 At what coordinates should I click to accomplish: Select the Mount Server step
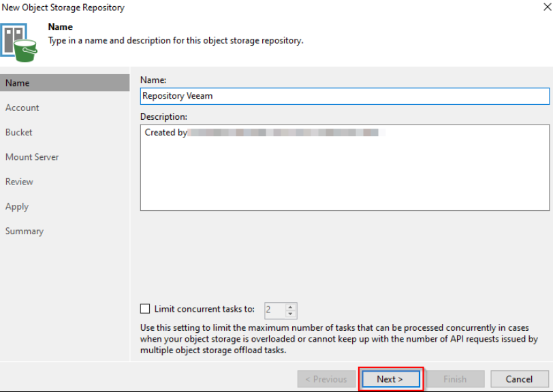point(32,157)
